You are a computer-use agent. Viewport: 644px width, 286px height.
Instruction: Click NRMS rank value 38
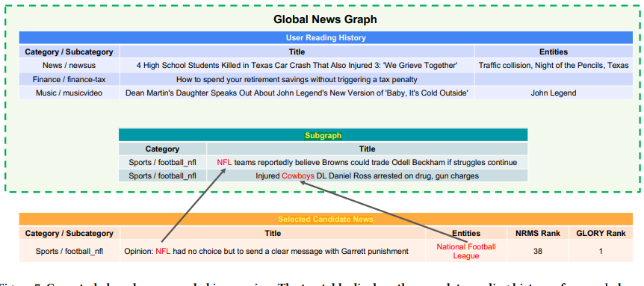tap(538, 251)
